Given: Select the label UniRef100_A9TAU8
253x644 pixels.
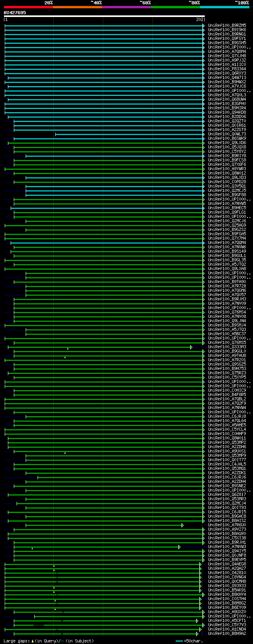Looking at the screenshot, I should 227,356.
